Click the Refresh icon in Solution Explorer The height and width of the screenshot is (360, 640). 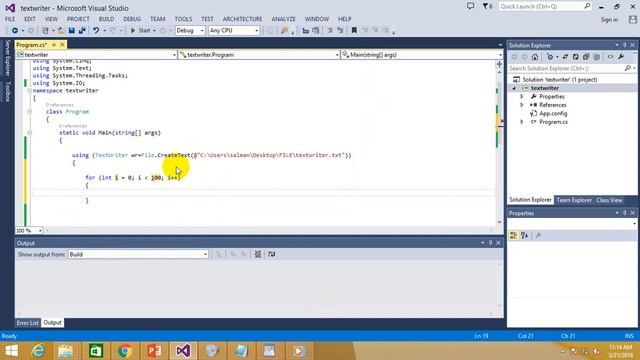pyautogui.click(x=576, y=57)
